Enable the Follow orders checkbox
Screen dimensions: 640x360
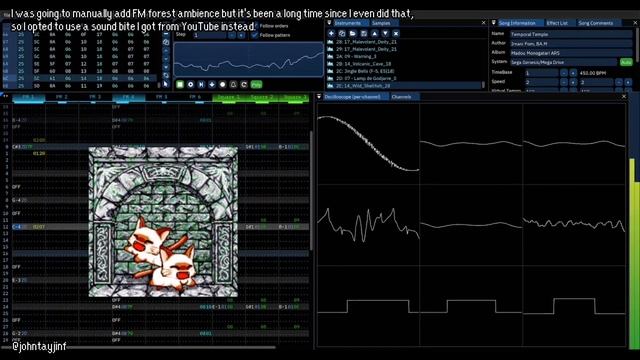(255, 26)
